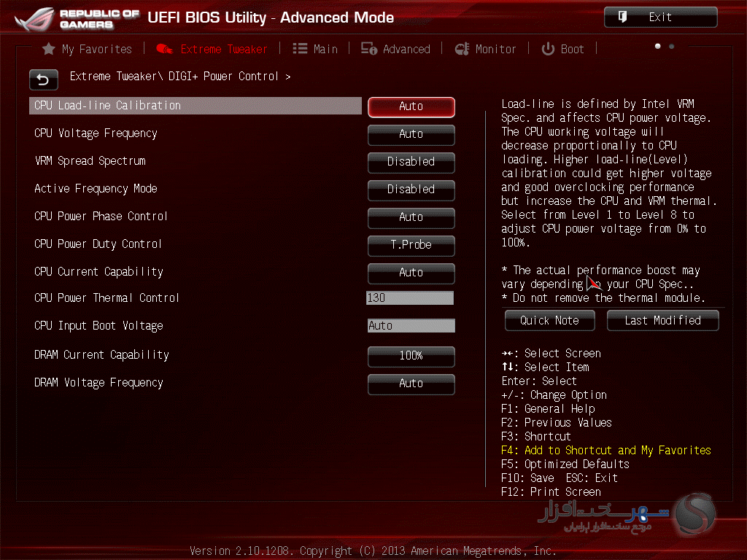Select CPU Input Boot Voltage label

pyautogui.click(x=98, y=326)
